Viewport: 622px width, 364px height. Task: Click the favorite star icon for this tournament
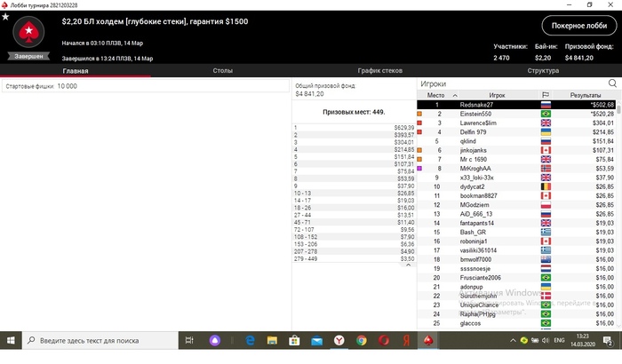coord(5,17)
